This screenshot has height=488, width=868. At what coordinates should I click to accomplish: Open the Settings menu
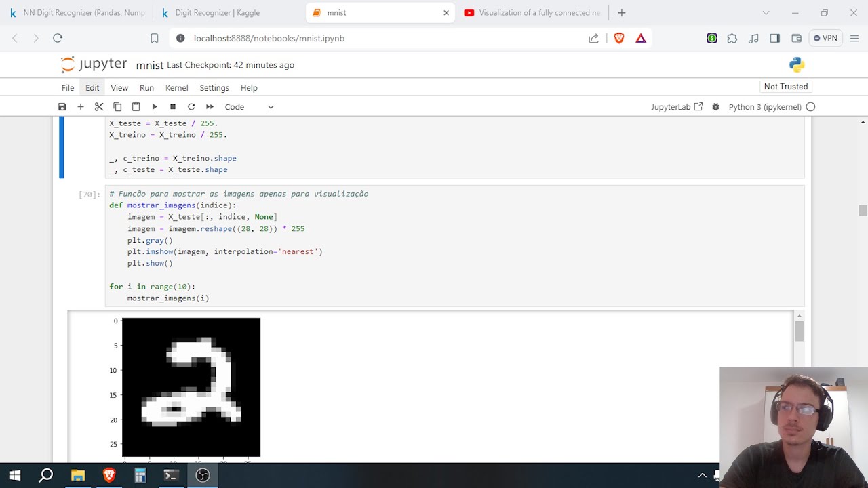coord(214,88)
